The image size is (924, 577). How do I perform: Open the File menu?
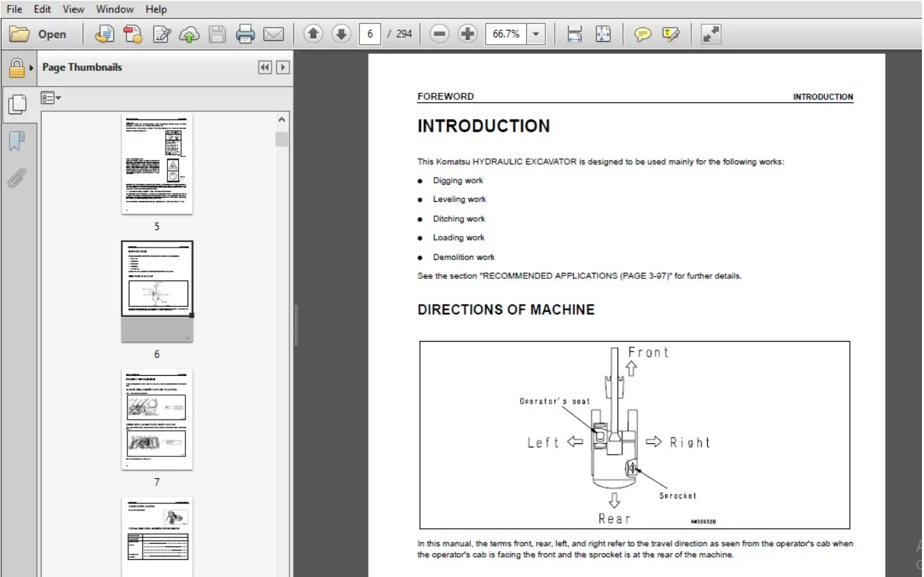(14, 9)
